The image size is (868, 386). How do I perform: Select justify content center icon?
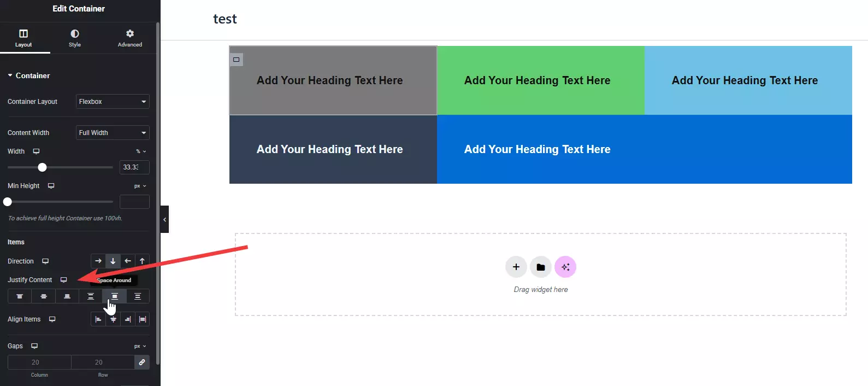(44, 296)
